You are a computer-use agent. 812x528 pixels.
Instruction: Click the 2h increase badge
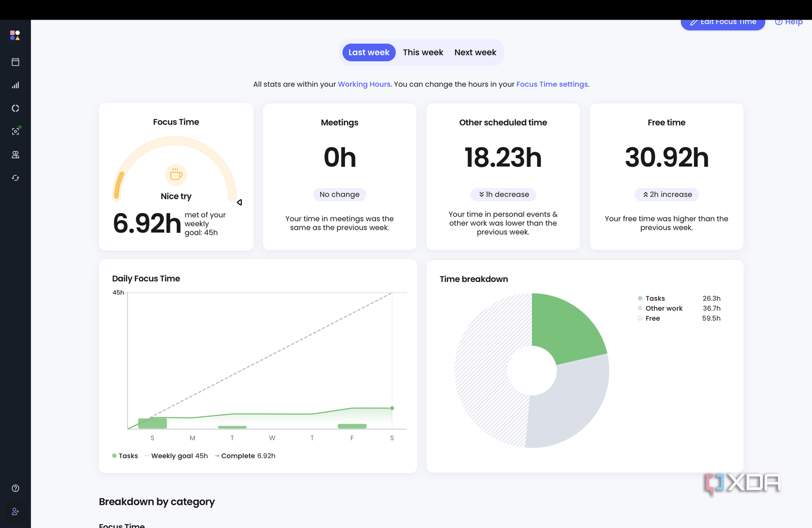coord(667,194)
